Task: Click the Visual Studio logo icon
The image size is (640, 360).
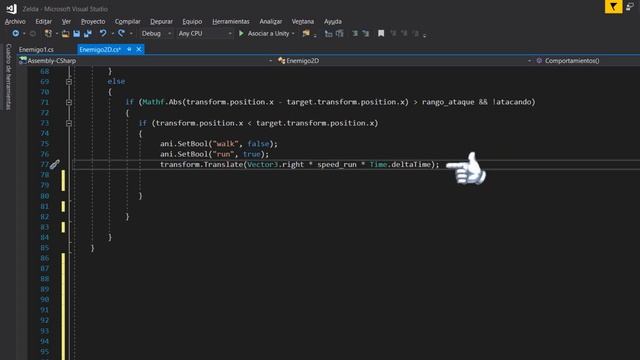Action: (11, 9)
